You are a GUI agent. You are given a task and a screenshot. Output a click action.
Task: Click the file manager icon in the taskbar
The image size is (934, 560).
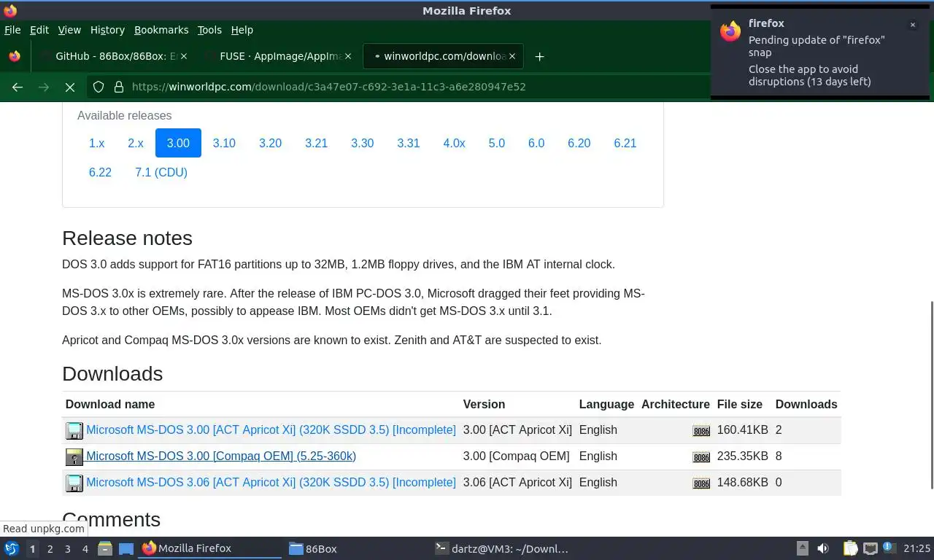[x=104, y=548]
